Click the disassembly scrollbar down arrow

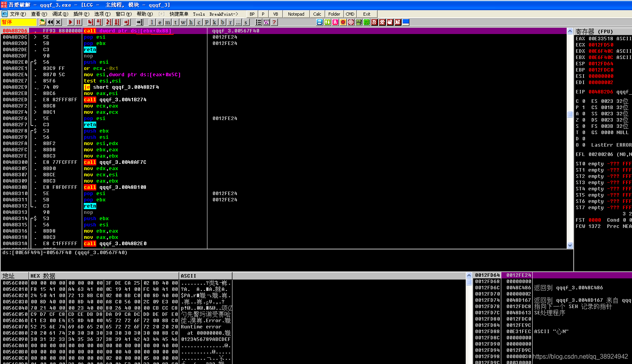[x=570, y=245]
